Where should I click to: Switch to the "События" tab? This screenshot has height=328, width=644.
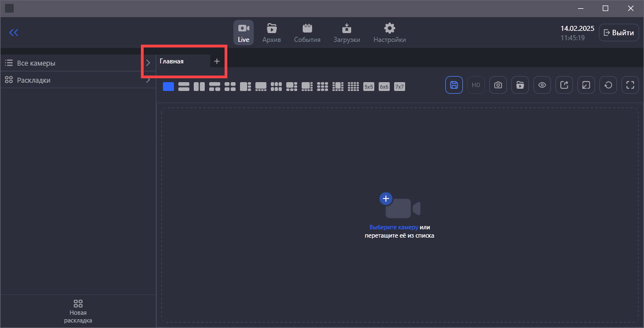tap(307, 33)
